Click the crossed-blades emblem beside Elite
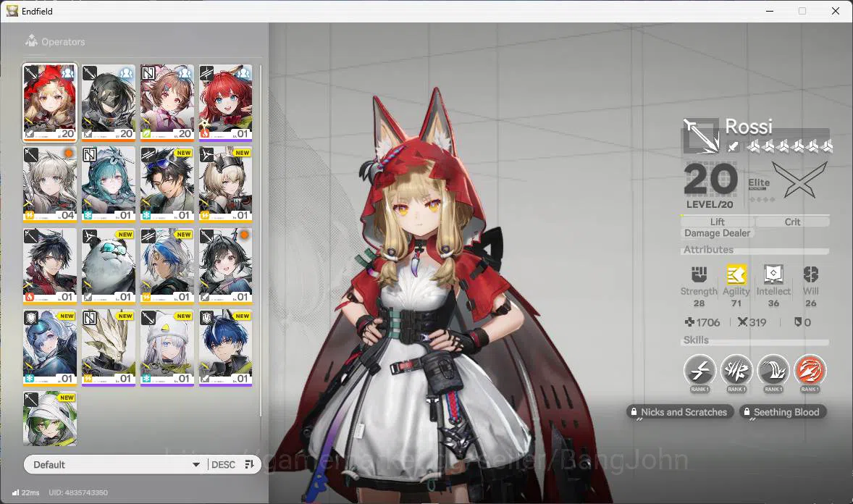Screen dimensions: 853x504 [799, 180]
